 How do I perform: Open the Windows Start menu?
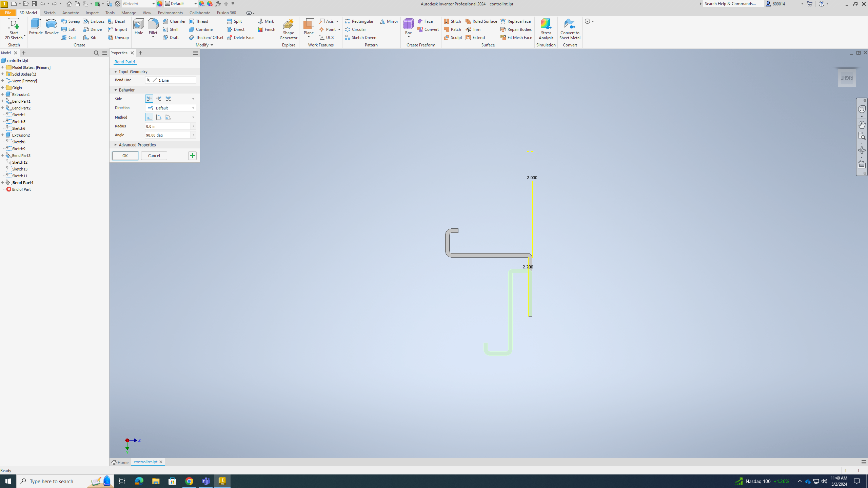point(8,481)
